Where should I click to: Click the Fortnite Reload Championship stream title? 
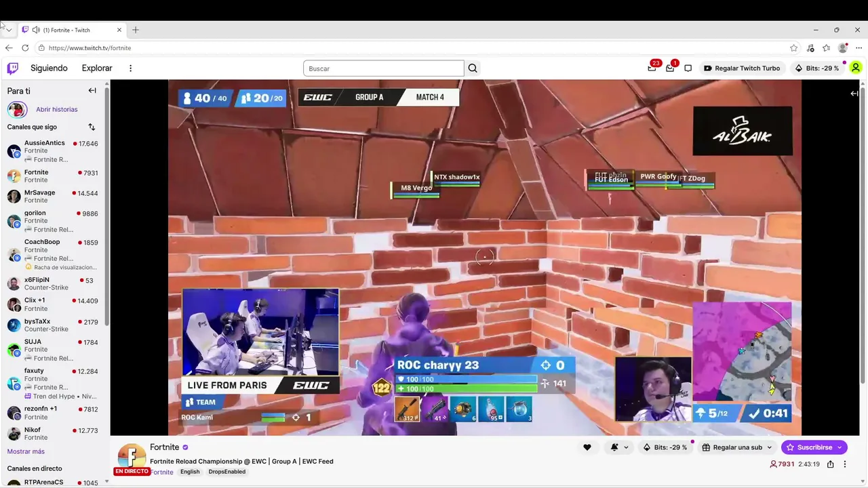pyautogui.click(x=241, y=462)
